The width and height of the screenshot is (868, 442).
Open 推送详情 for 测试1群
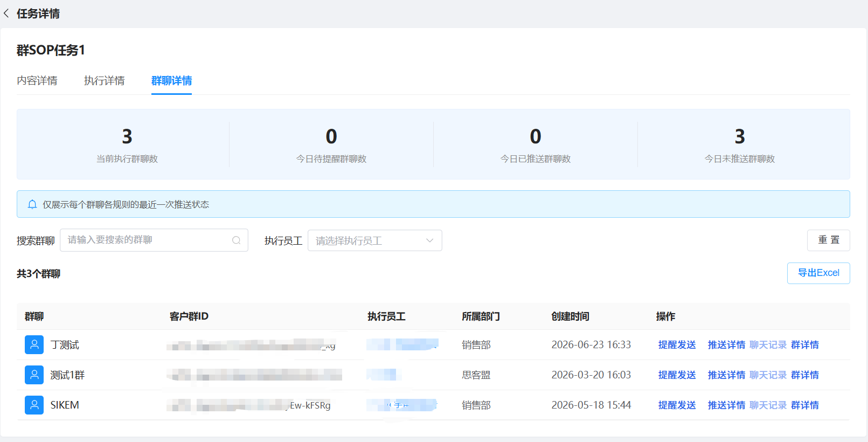pos(726,375)
